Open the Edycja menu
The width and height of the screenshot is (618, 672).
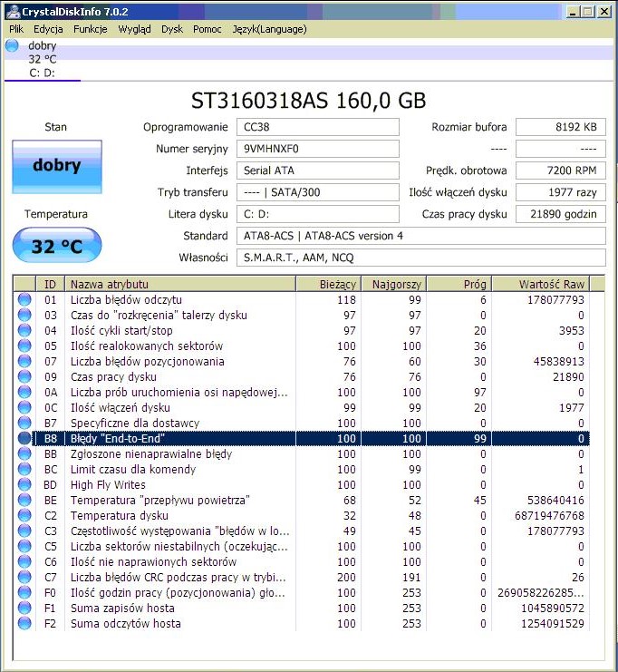click(x=48, y=29)
